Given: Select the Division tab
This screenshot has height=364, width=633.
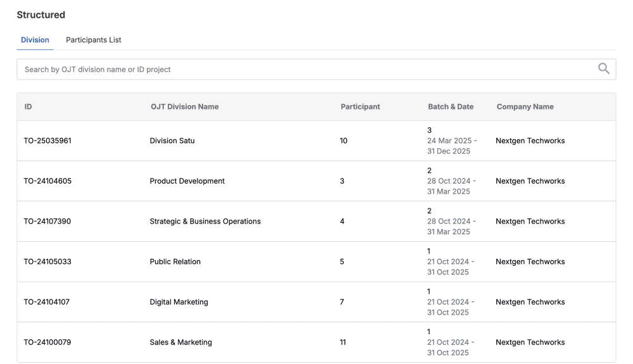Looking at the screenshot, I should click(x=35, y=40).
